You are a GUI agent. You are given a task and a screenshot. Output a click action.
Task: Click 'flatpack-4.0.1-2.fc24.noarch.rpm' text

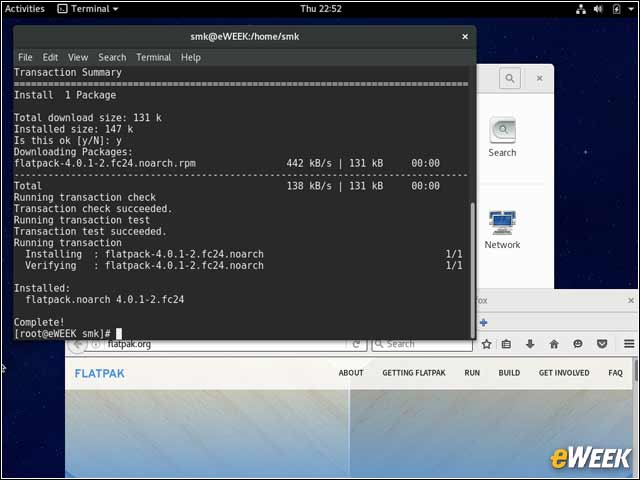tap(104, 163)
